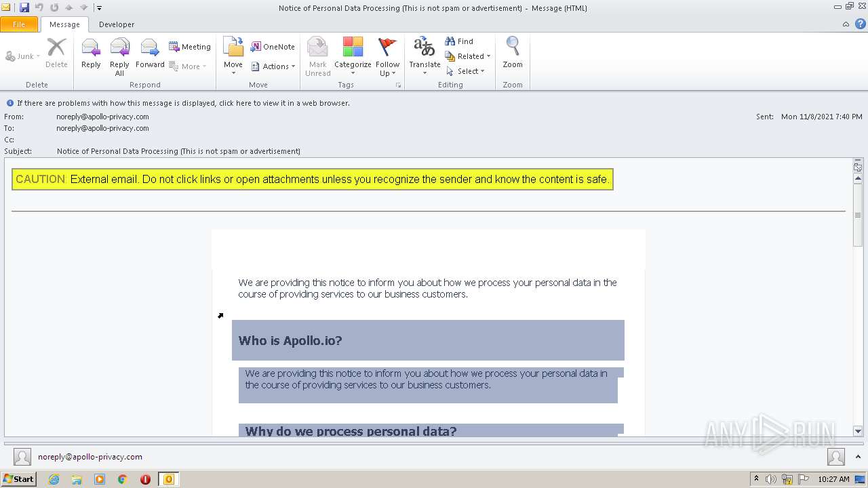Image resolution: width=868 pixels, height=488 pixels.
Task: Expand the People Pane chevron
Action: click(858, 457)
